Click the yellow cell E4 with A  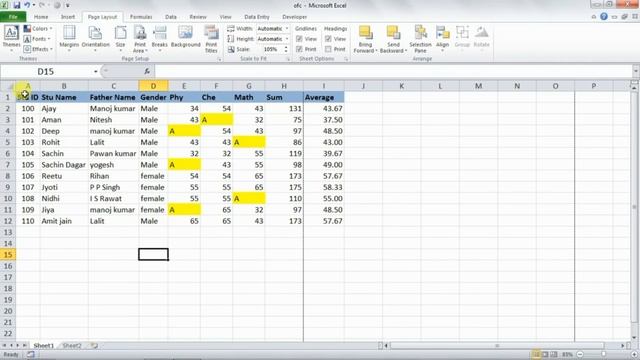tap(184, 131)
